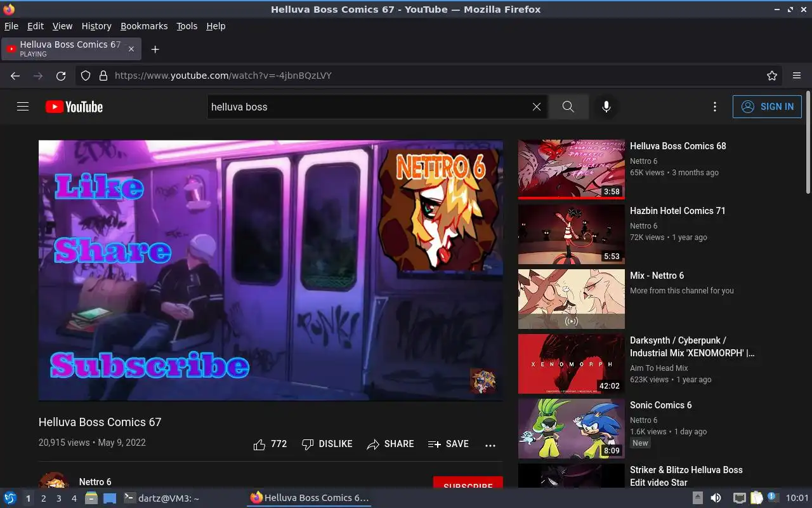Switch to workspace 4 in taskbar
This screenshot has width=812, height=508.
(x=74, y=498)
